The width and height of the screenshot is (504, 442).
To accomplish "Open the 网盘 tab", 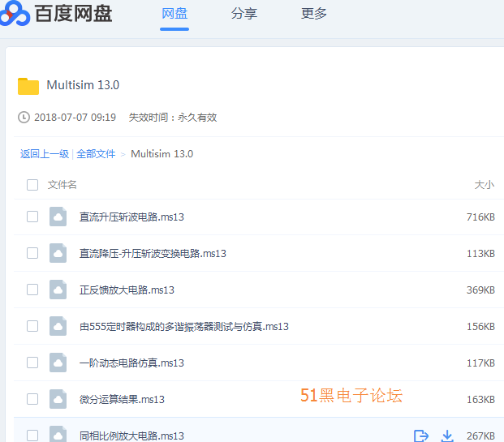I will click(x=174, y=14).
